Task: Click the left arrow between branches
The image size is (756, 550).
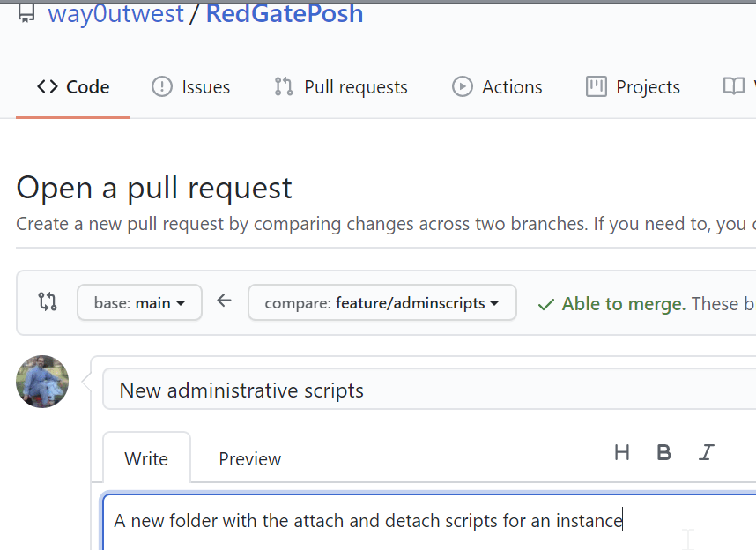Action: [x=225, y=301]
